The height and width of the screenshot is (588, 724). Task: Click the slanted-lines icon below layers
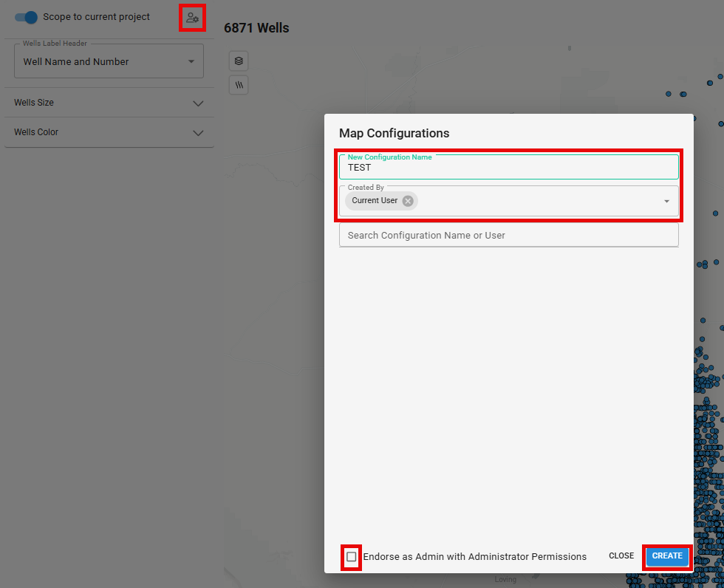239,85
